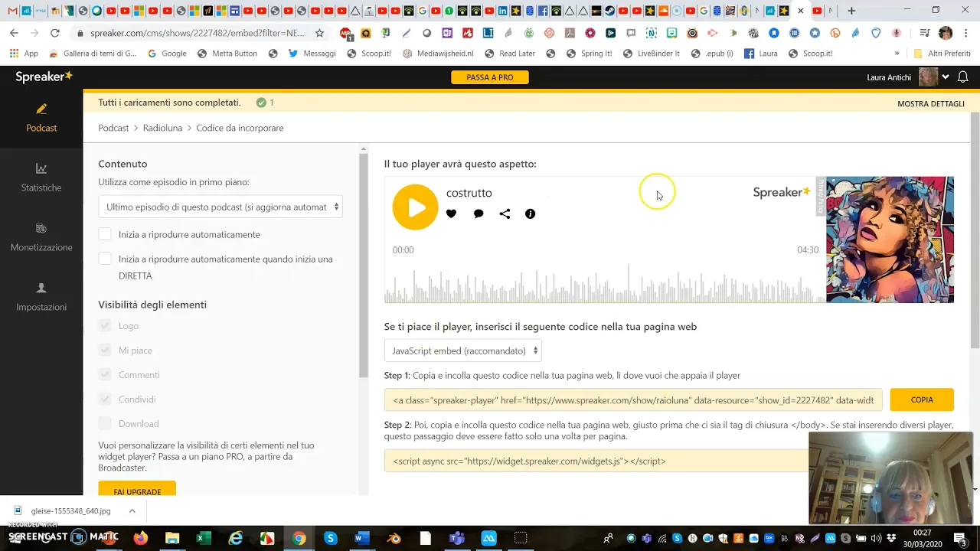Open Impostazioni in the left sidebar

point(41,297)
